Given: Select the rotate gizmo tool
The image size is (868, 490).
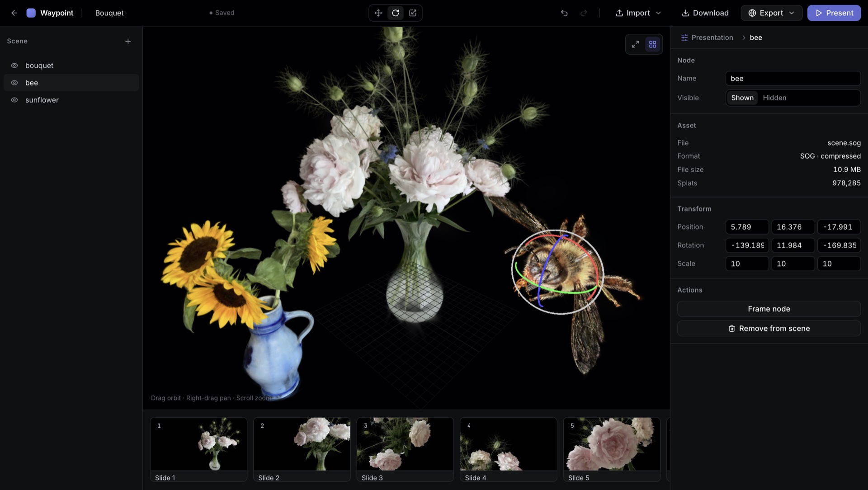Looking at the screenshot, I should (x=396, y=13).
